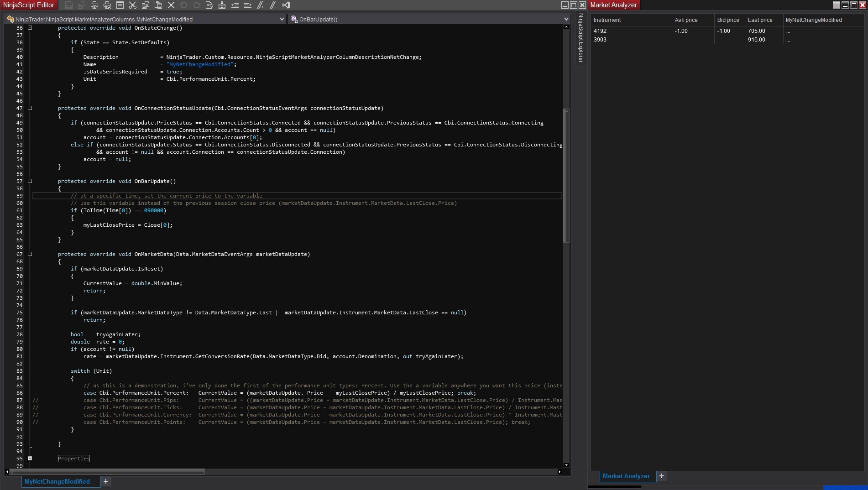
Task: Click the Last price column header
Action: pyautogui.click(x=763, y=20)
